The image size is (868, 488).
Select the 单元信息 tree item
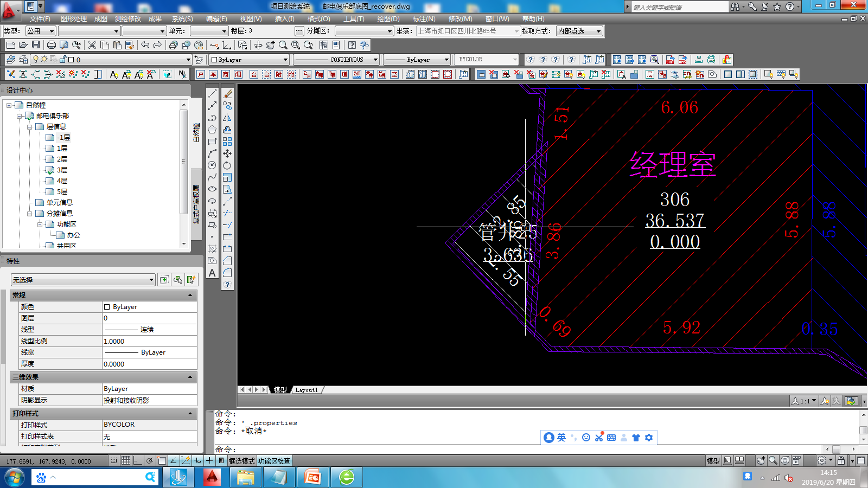59,203
